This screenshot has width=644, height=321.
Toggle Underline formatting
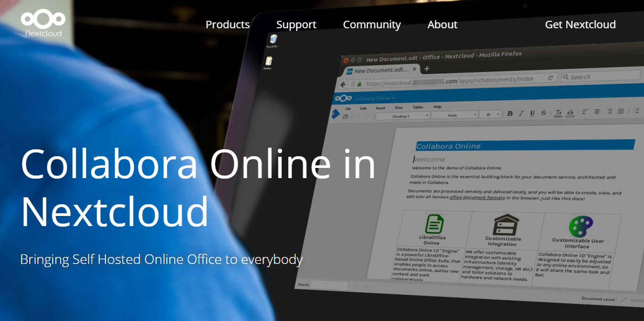[532, 113]
